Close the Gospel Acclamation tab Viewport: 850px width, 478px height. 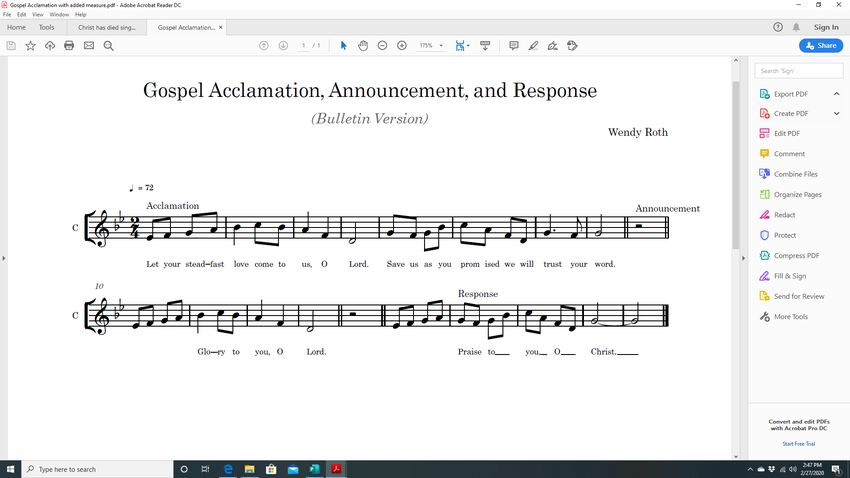click(x=221, y=27)
